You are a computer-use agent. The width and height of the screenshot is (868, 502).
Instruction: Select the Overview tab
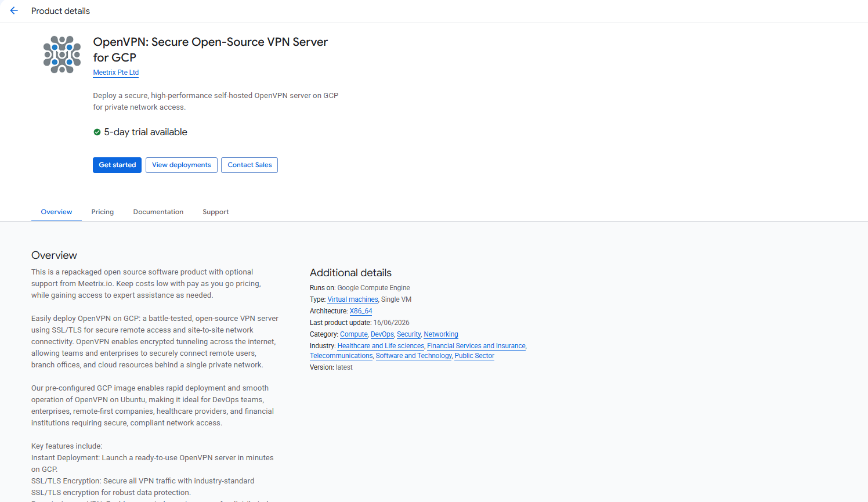click(56, 212)
